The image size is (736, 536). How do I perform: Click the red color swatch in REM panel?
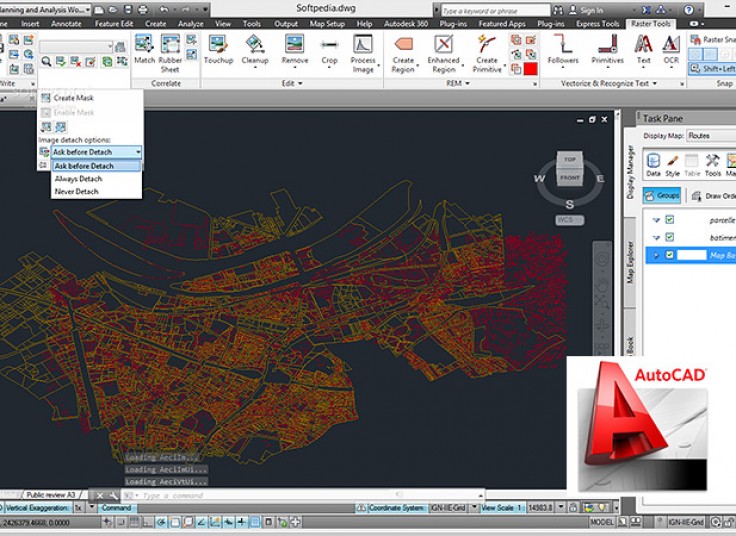pos(530,69)
